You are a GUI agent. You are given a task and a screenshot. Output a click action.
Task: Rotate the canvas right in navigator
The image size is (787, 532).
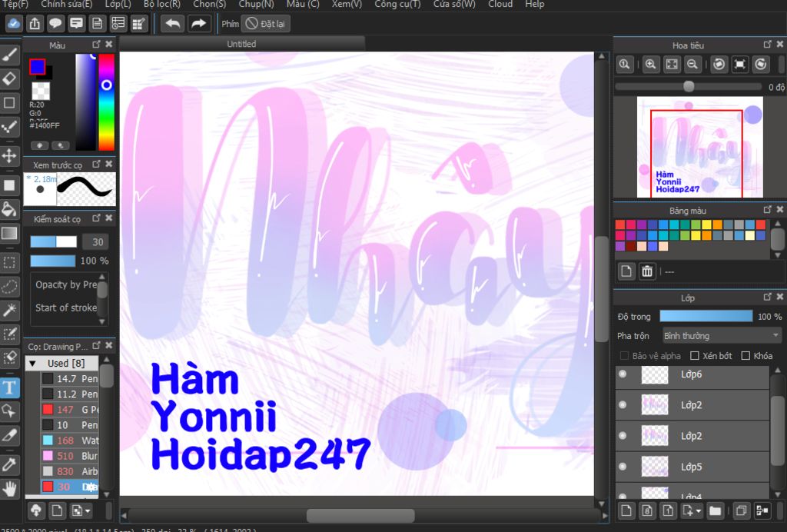(x=761, y=65)
